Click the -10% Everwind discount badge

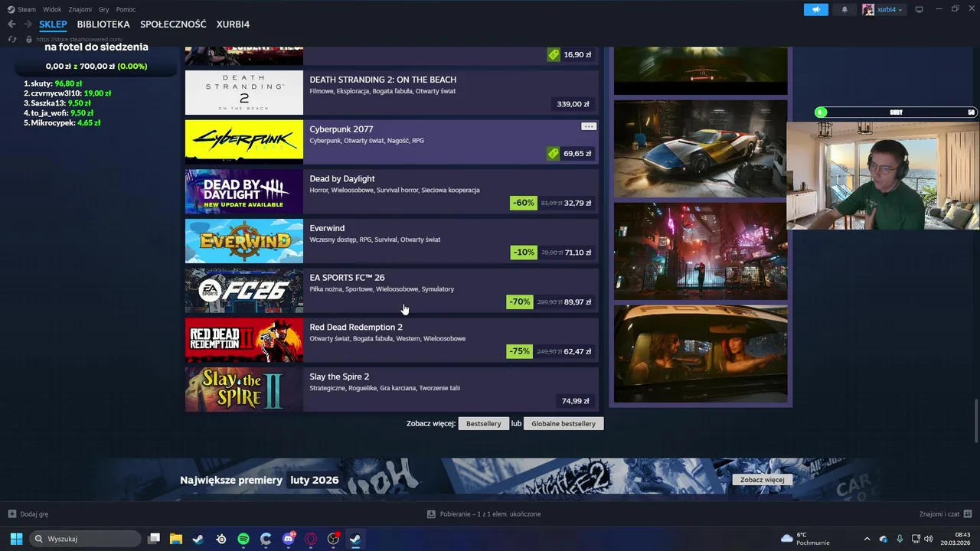pos(524,253)
